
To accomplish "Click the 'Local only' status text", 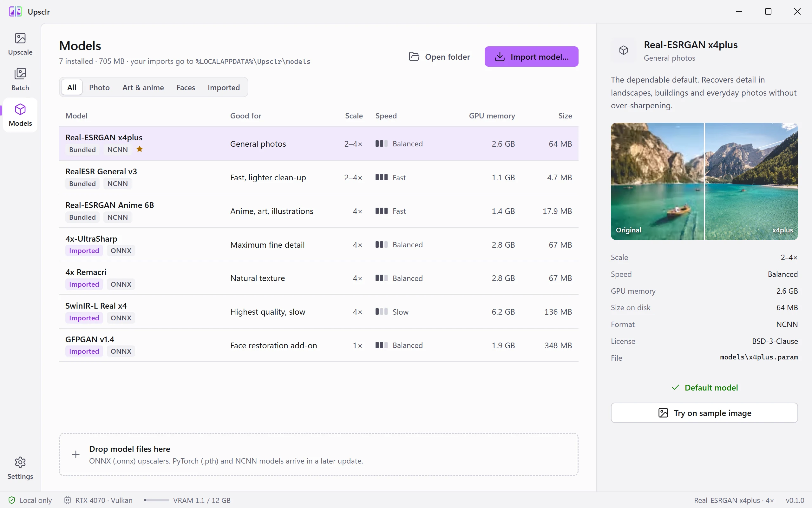I will point(36,500).
